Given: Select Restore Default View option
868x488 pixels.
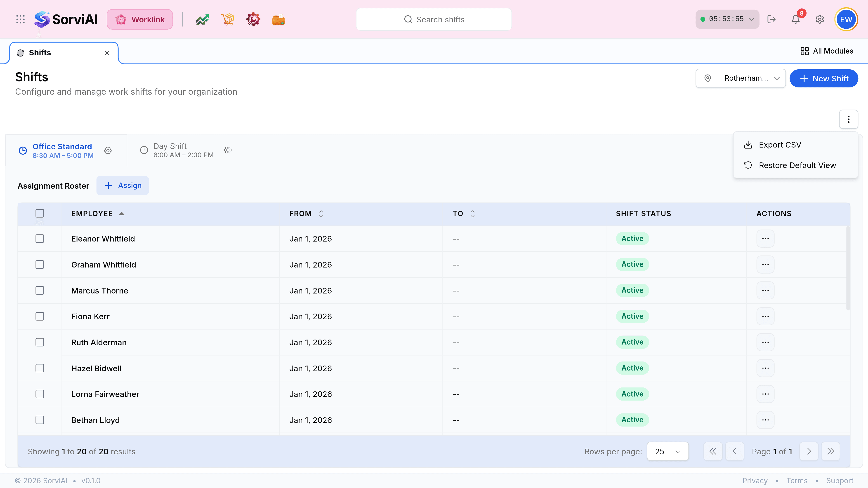Looking at the screenshot, I should tap(795, 165).
